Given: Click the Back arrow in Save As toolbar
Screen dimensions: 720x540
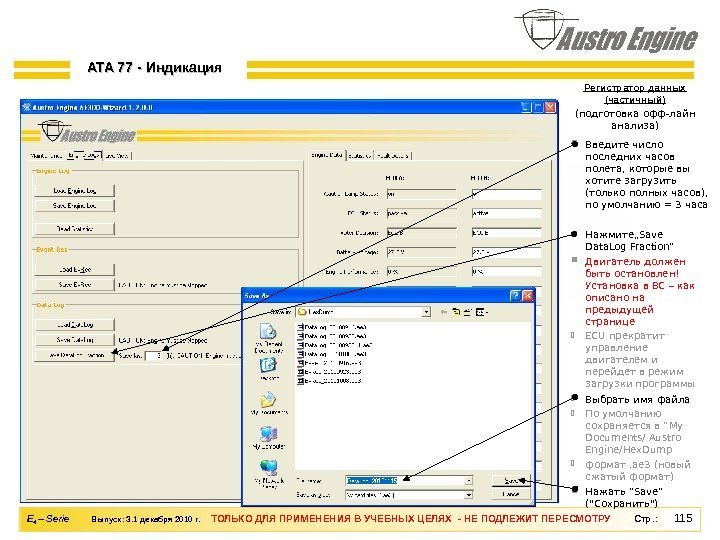Looking at the screenshot, I should coord(444,312).
